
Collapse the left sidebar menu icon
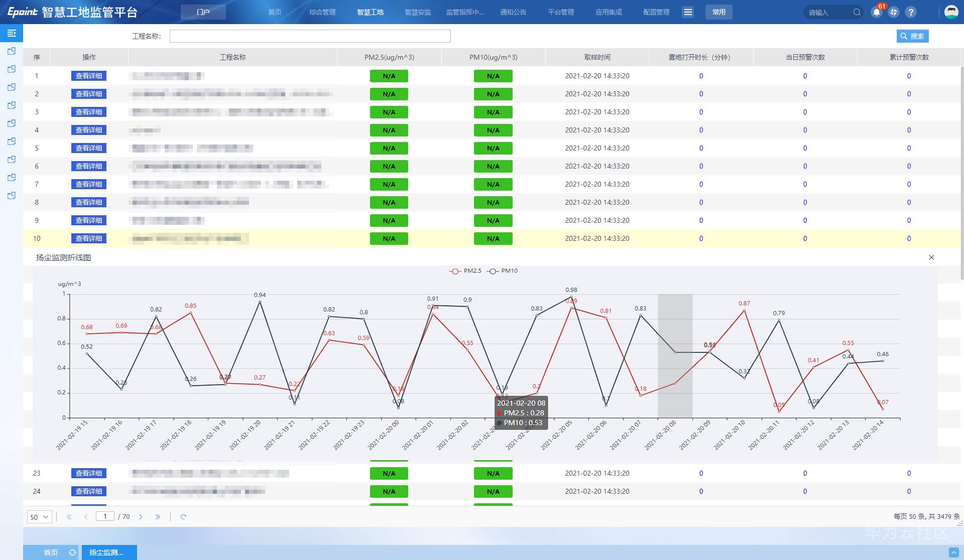click(x=12, y=33)
